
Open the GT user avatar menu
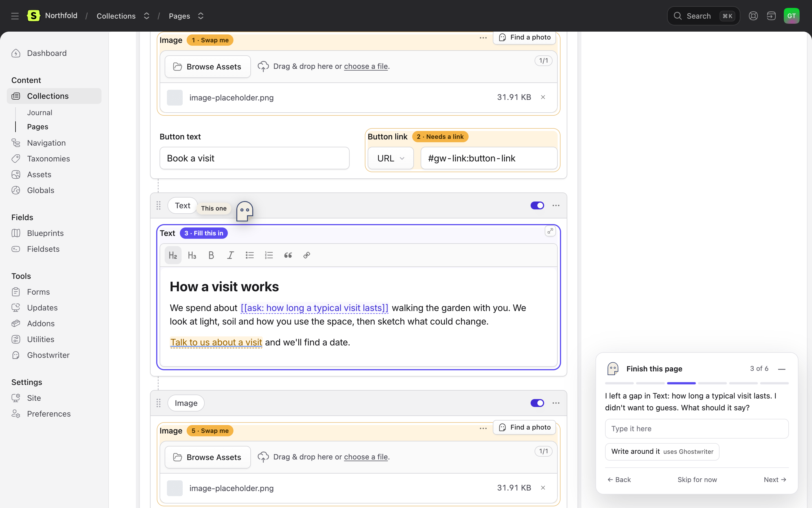tap(791, 16)
